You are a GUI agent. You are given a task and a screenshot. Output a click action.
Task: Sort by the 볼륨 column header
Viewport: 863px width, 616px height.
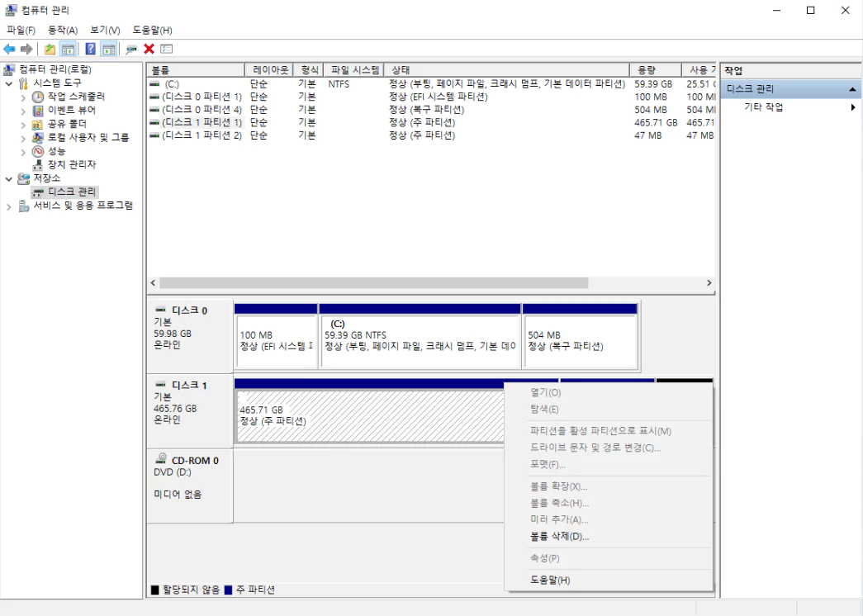point(196,70)
